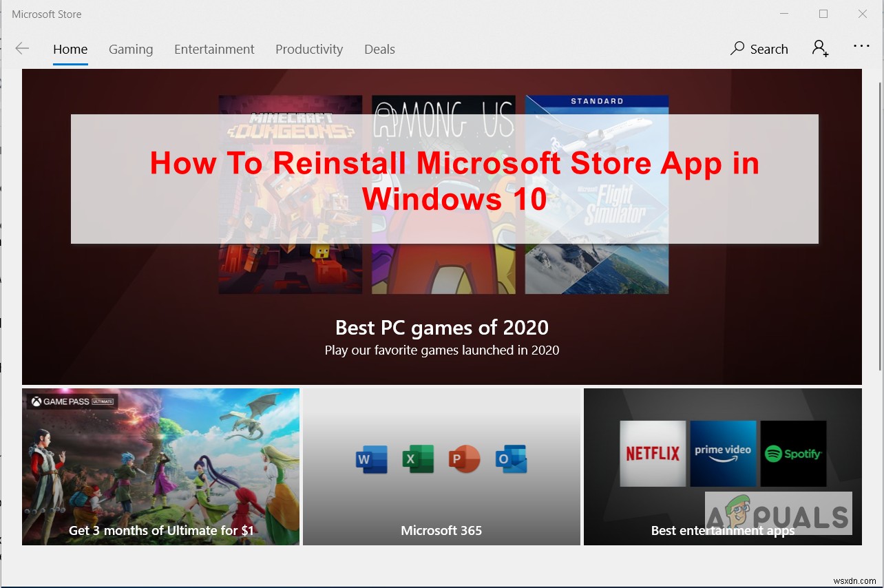This screenshot has width=884, height=588.
Task: Click 'Play our favorite games launched in 2020'
Action: [442, 350]
